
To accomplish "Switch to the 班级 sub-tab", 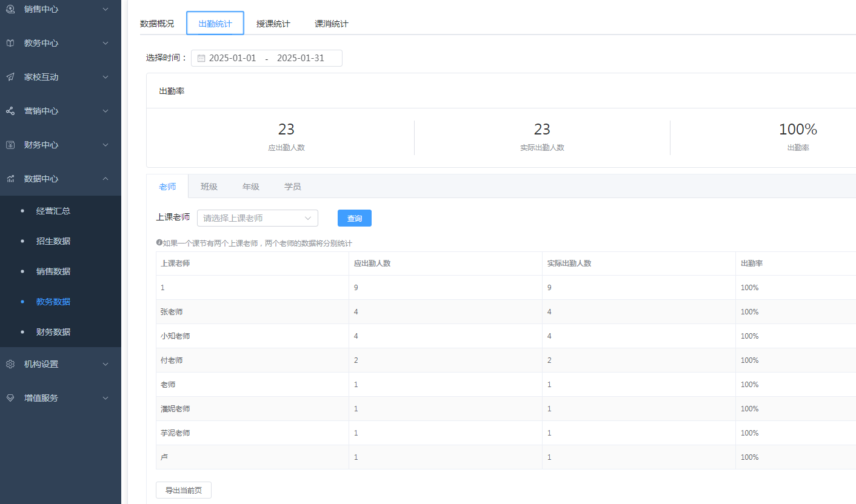I will 209,187.
